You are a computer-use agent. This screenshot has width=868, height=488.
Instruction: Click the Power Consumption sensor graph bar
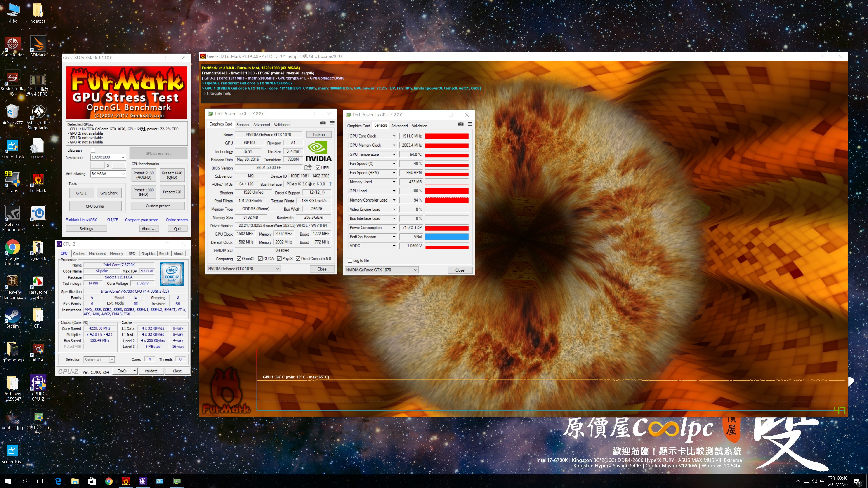[446, 228]
